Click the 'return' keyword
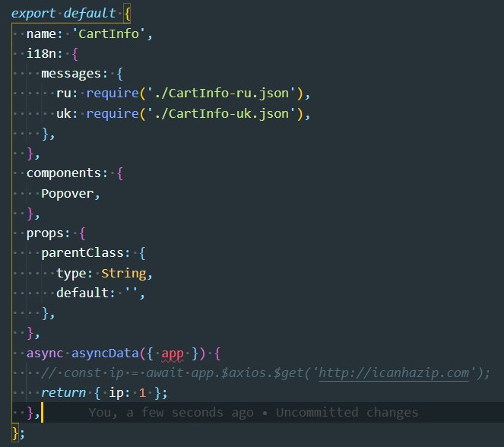Screen dimensions: 504x447 coord(63,393)
